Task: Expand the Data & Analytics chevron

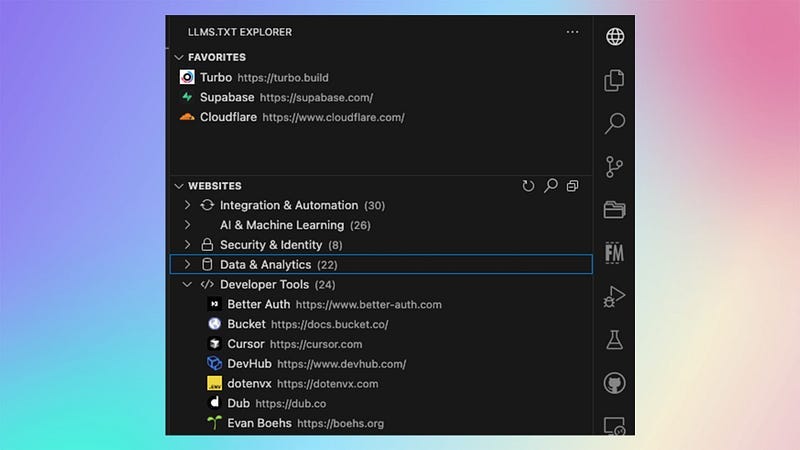Action: [x=187, y=264]
